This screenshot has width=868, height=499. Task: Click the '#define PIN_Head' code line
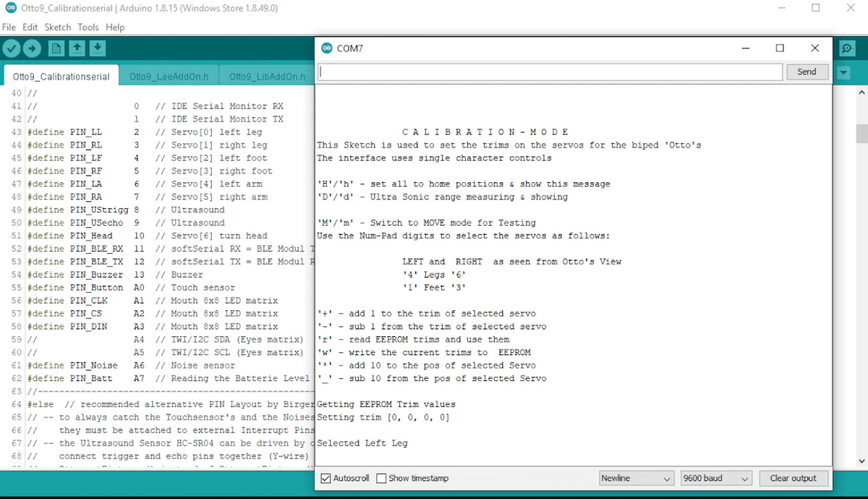pyautogui.click(x=147, y=236)
